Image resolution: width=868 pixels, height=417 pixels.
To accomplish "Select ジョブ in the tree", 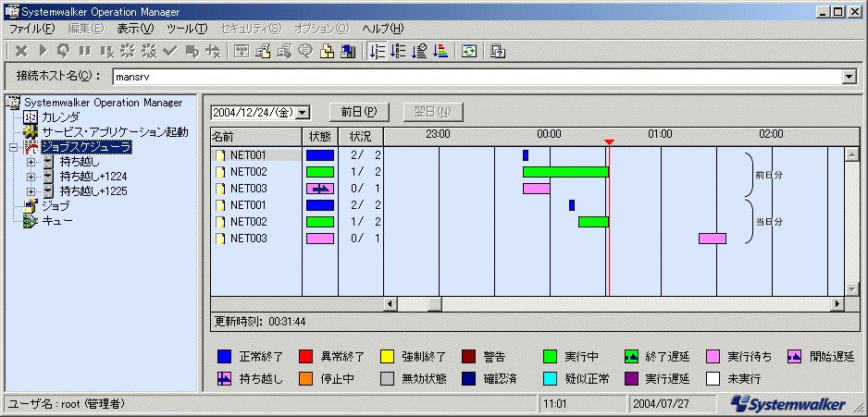I will [x=56, y=206].
